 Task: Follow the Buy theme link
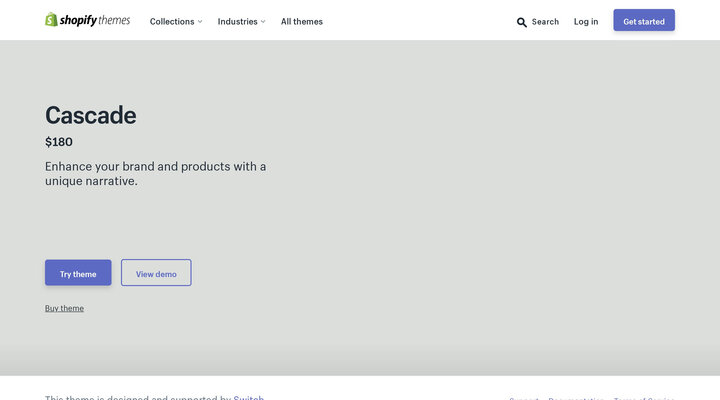(64, 308)
